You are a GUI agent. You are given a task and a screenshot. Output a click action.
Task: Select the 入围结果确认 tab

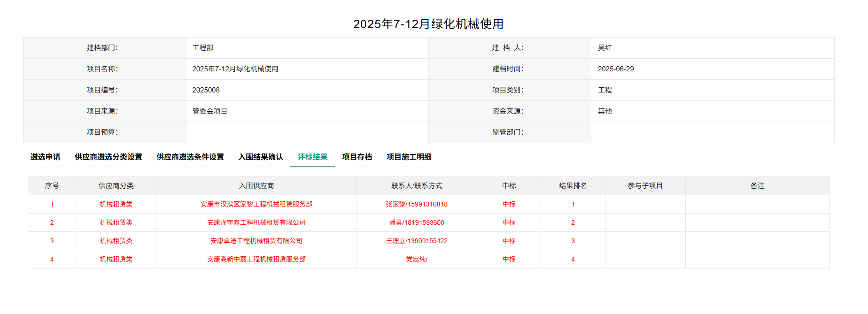pyautogui.click(x=261, y=157)
